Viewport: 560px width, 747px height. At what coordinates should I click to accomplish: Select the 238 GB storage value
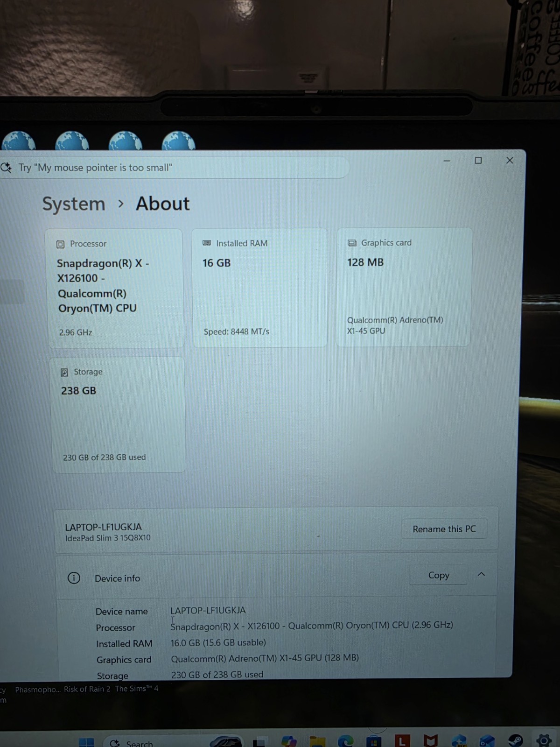pos(78,391)
